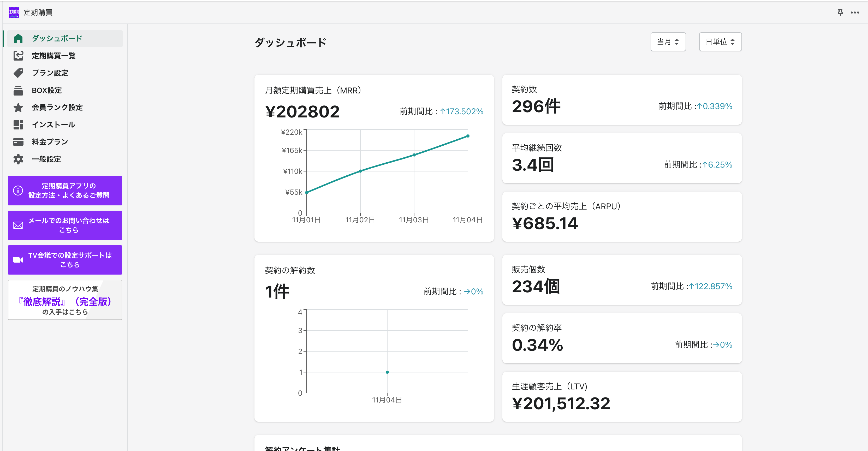Click the tag icon for プラン設定
This screenshot has height=451, width=868.
tap(18, 73)
